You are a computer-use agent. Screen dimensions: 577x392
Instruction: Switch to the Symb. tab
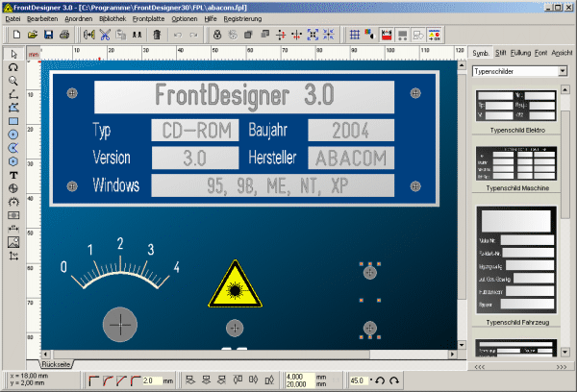pyautogui.click(x=481, y=53)
